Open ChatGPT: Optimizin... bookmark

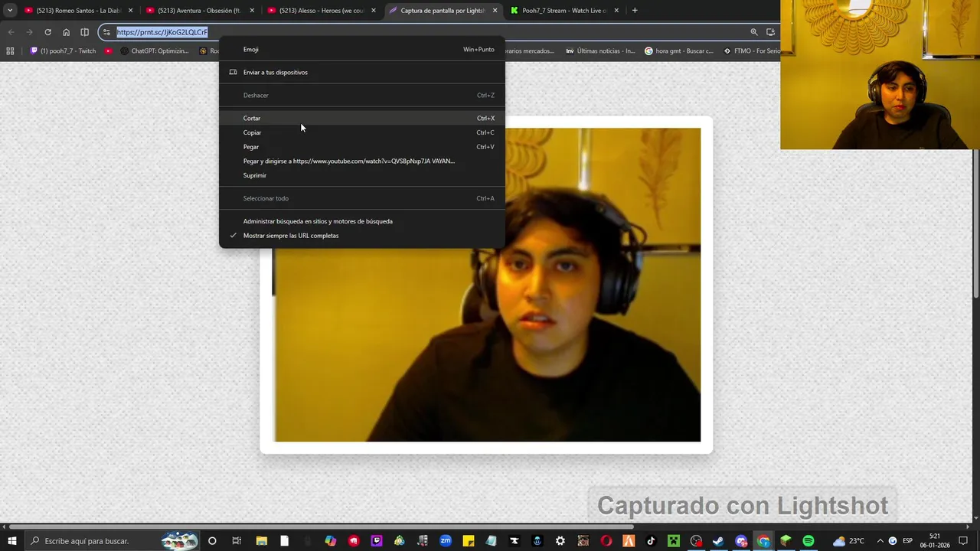click(154, 51)
